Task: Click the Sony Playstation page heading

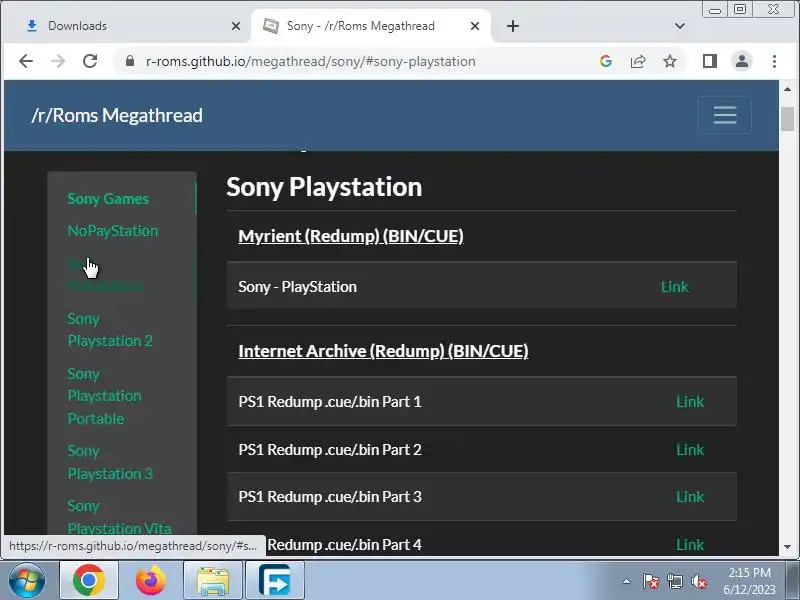Action: coord(324,187)
